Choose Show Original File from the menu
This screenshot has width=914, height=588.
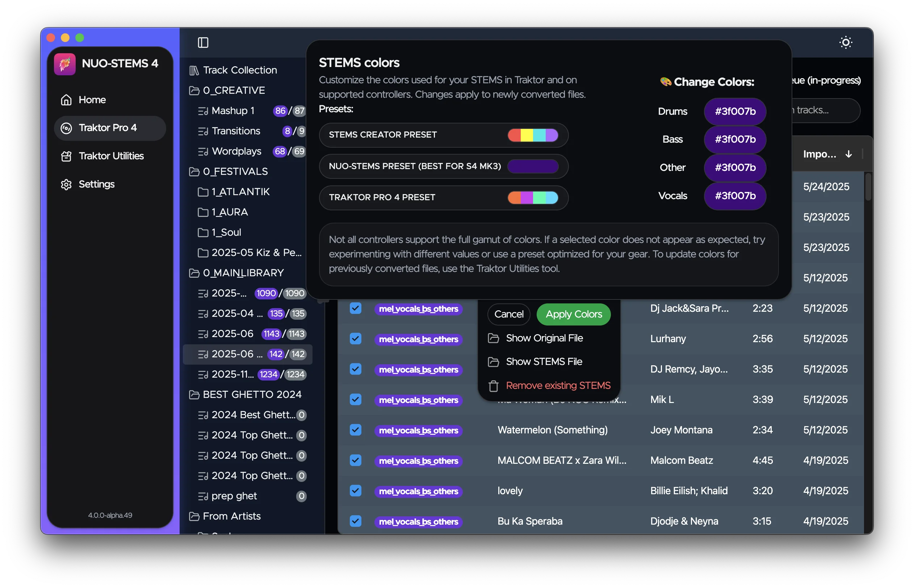[x=544, y=338]
